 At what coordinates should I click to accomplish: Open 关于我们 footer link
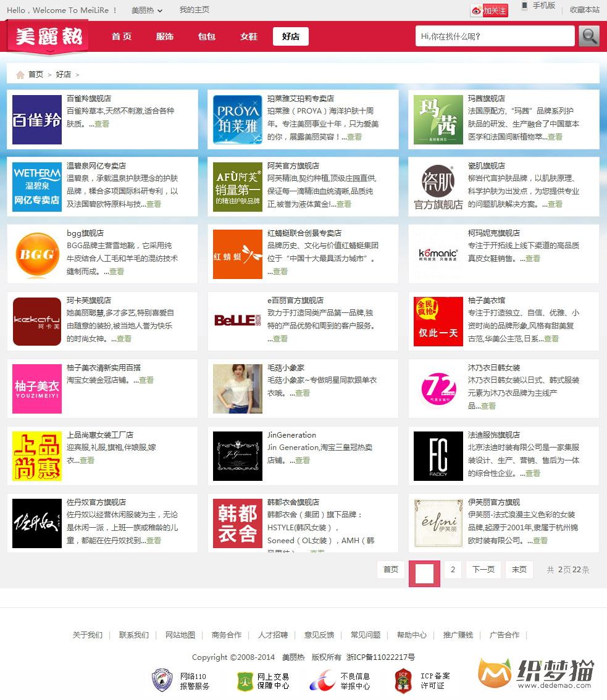pos(88,635)
